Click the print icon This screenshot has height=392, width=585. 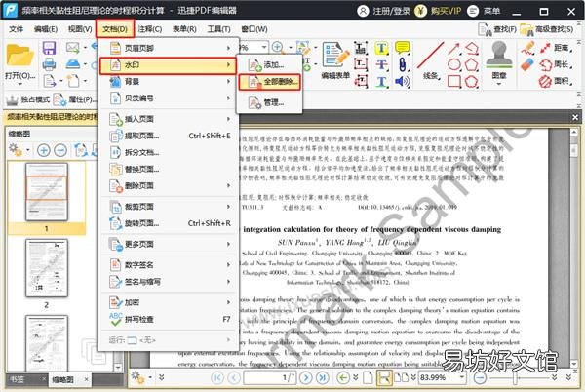pos(49,64)
